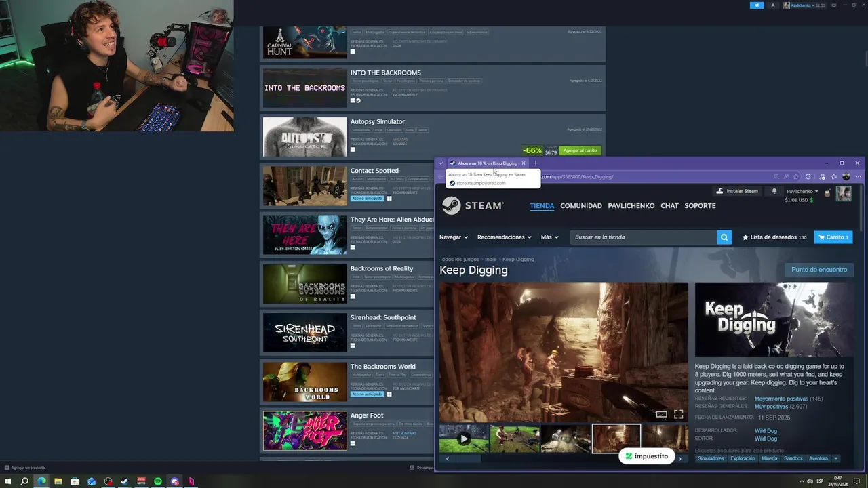Expand the Más dropdown
The width and height of the screenshot is (868, 488).
(x=550, y=237)
